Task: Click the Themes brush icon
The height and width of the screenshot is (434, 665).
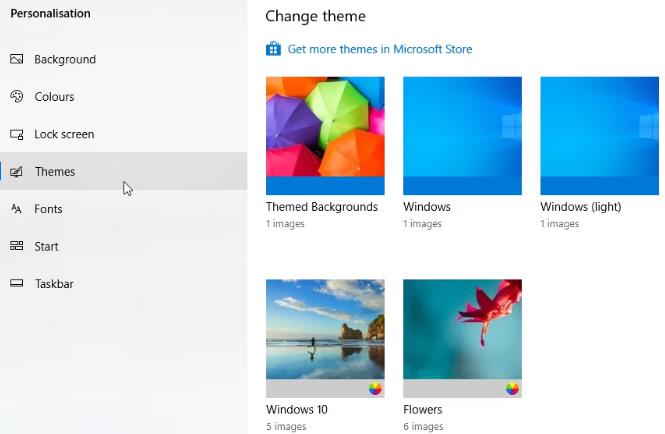Action: click(x=17, y=171)
